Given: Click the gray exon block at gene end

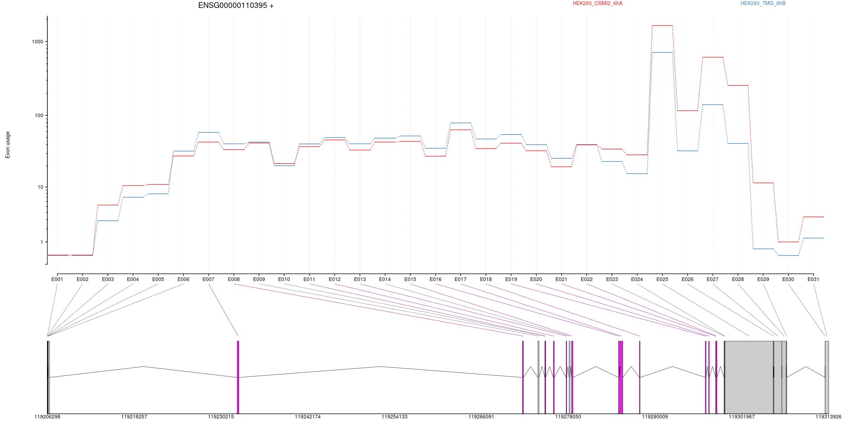Looking at the screenshot, I should [827, 377].
